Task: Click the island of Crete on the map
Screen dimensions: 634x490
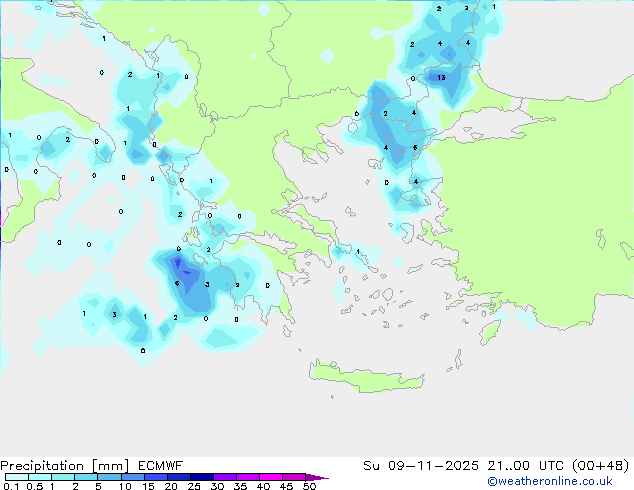Action: point(366,376)
